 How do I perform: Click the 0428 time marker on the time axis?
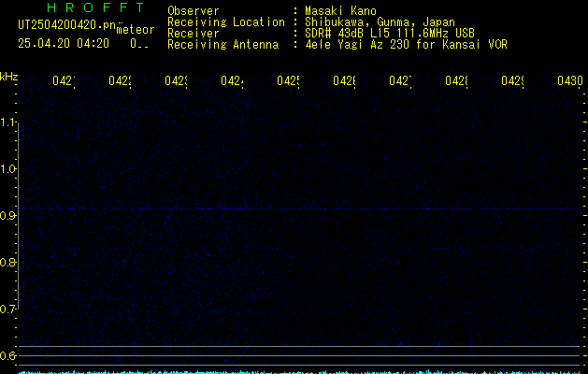pos(456,80)
